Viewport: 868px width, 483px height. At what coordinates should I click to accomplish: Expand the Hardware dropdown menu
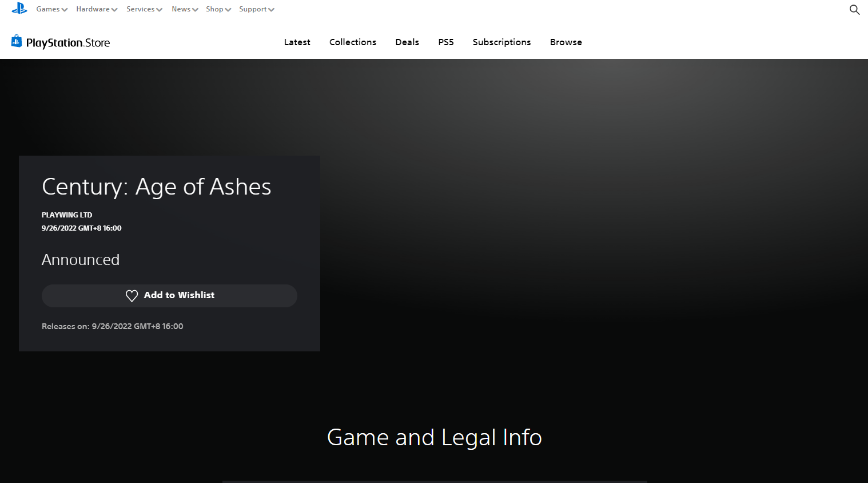97,9
